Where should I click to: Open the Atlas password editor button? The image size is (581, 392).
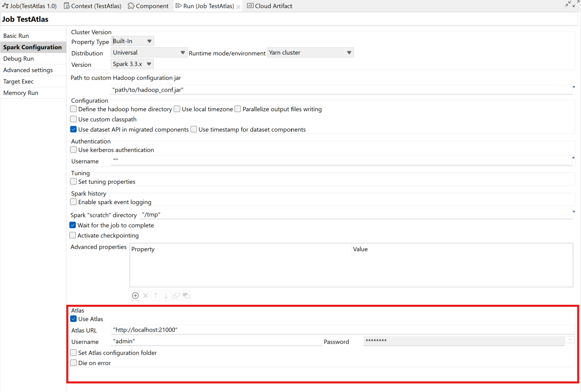point(570,340)
